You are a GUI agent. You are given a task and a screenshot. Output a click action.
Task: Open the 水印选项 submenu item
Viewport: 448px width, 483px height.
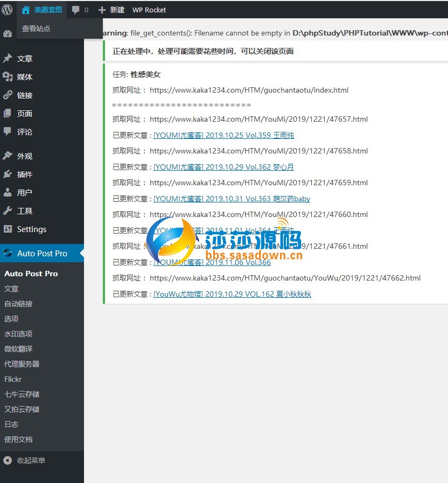click(18, 334)
